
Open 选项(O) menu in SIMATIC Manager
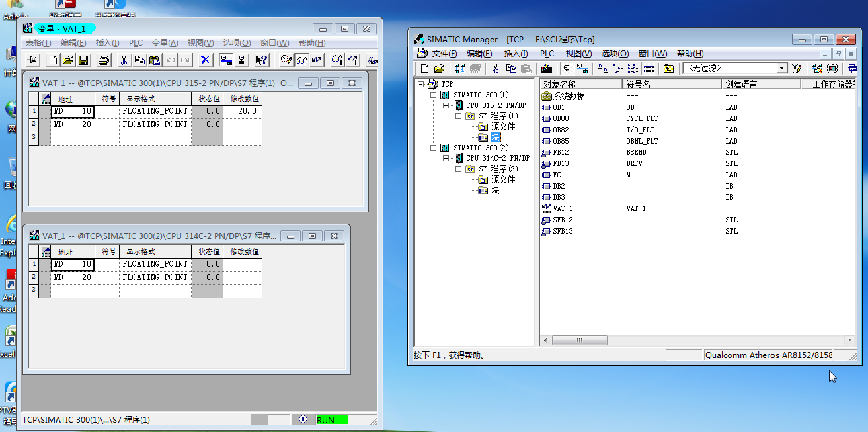click(614, 54)
